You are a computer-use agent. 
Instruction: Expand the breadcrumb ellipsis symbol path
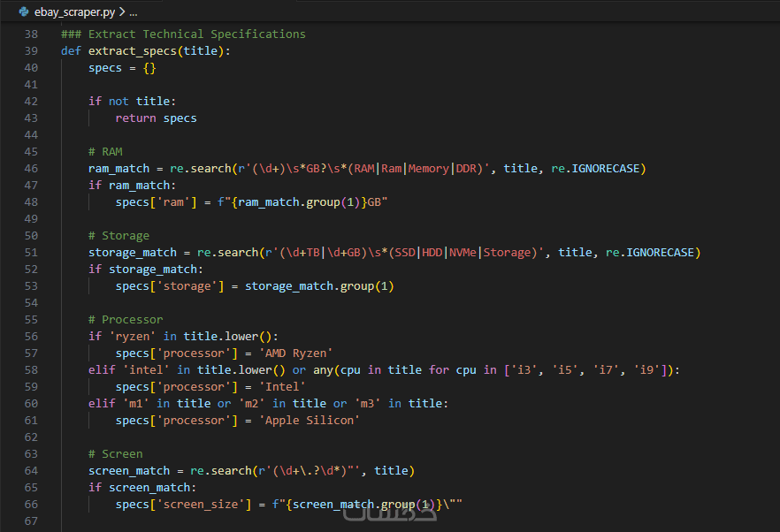(x=133, y=12)
